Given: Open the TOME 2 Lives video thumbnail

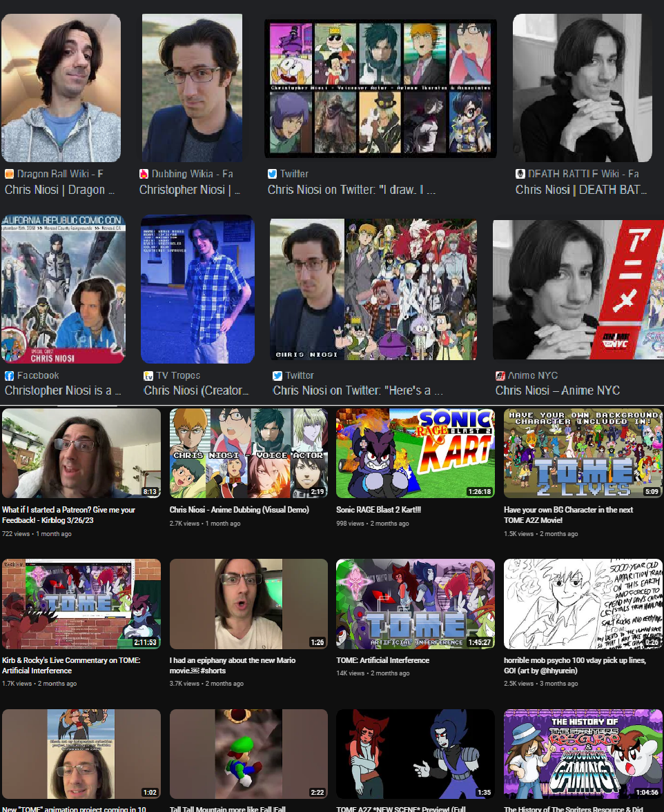Looking at the screenshot, I should (x=583, y=453).
